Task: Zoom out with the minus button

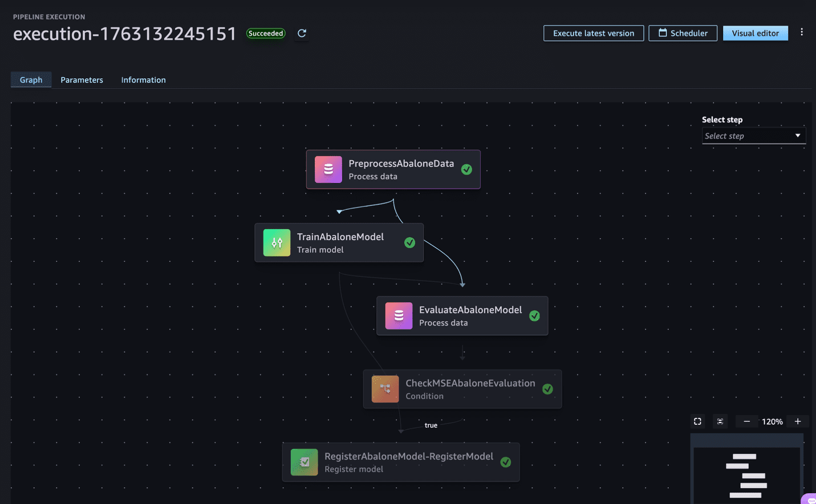Action: point(746,421)
